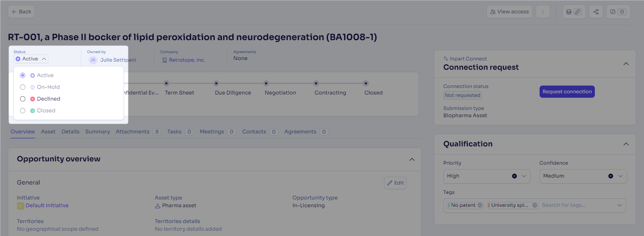Collapse the Active status dropdown

[31, 59]
